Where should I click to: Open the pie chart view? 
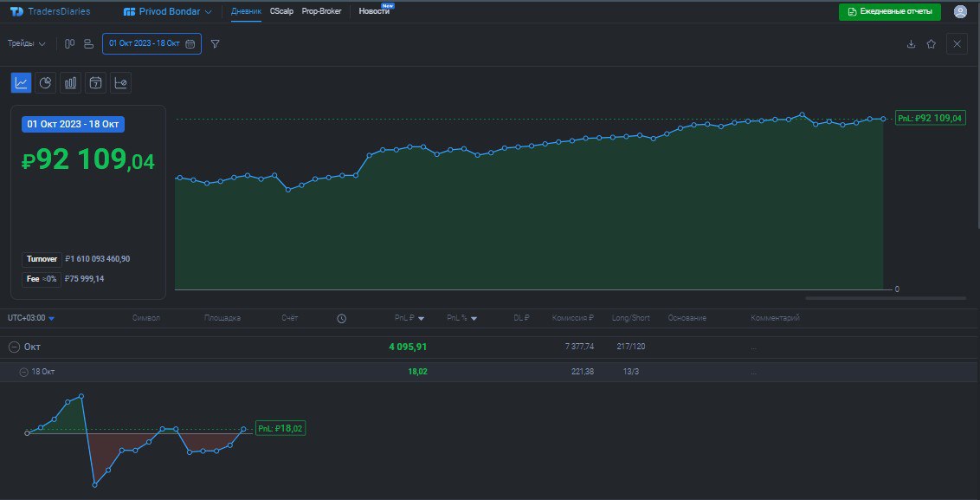[x=46, y=82]
